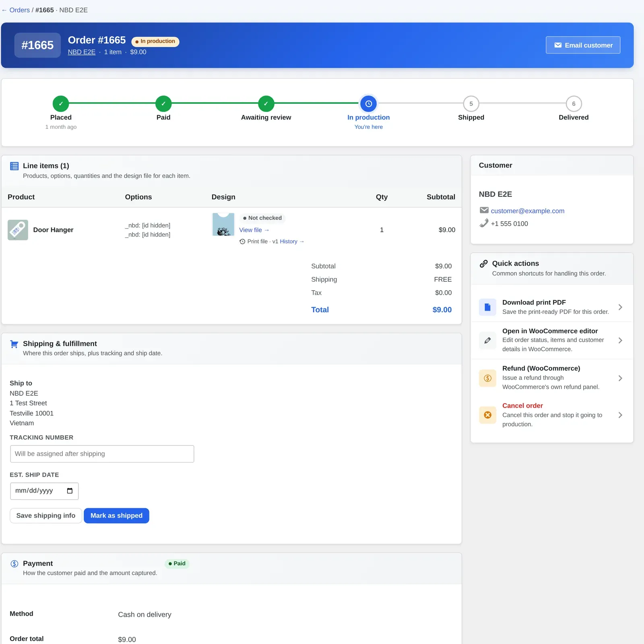
Task: Click the View file link
Action: point(254,230)
